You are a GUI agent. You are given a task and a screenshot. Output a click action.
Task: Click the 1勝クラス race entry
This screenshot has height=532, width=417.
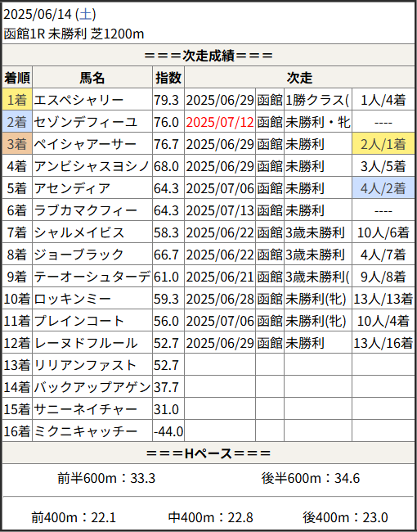point(317,100)
